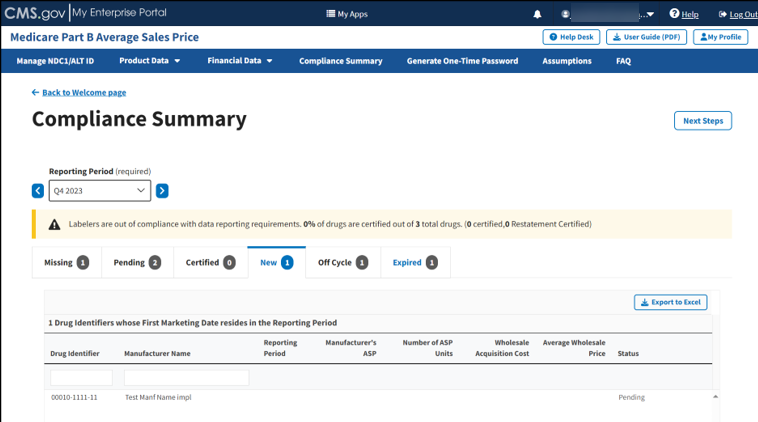Go to next reporting period arrow
Image resolution: width=758 pixels, height=422 pixels.
click(162, 190)
